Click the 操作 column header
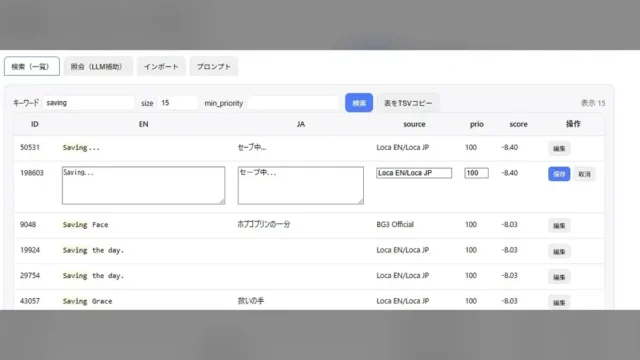Image resolution: width=640 pixels, height=360 pixels. click(573, 124)
